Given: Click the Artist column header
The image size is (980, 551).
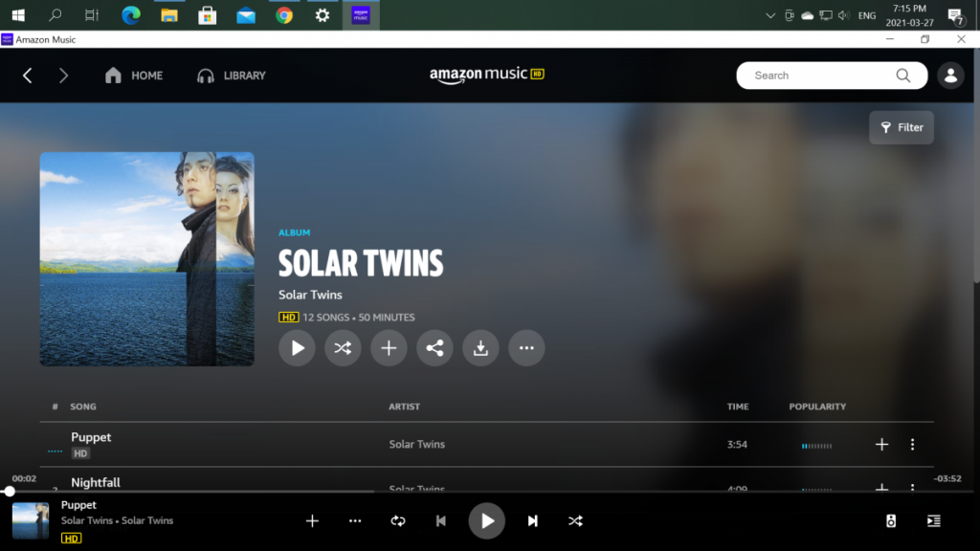Looking at the screenshot, I should [x=405, y=407].
